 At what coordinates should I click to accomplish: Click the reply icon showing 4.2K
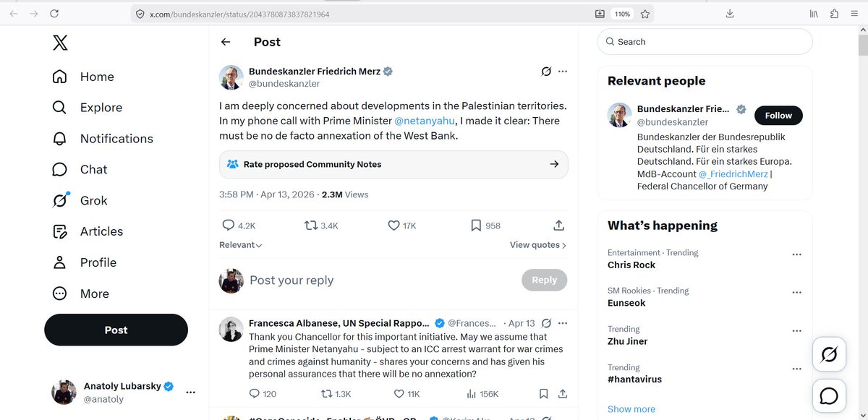(229, 226)
